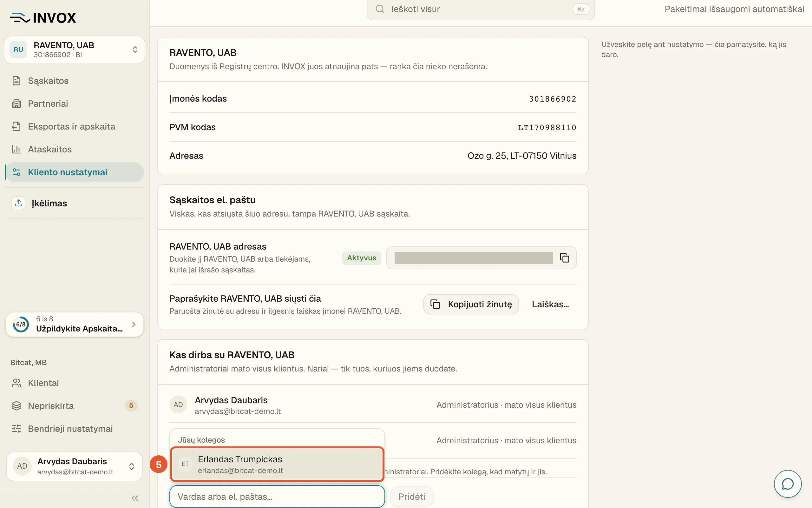812x508 pixels.
Task: Click the Pridėti button
Action: 412,497
